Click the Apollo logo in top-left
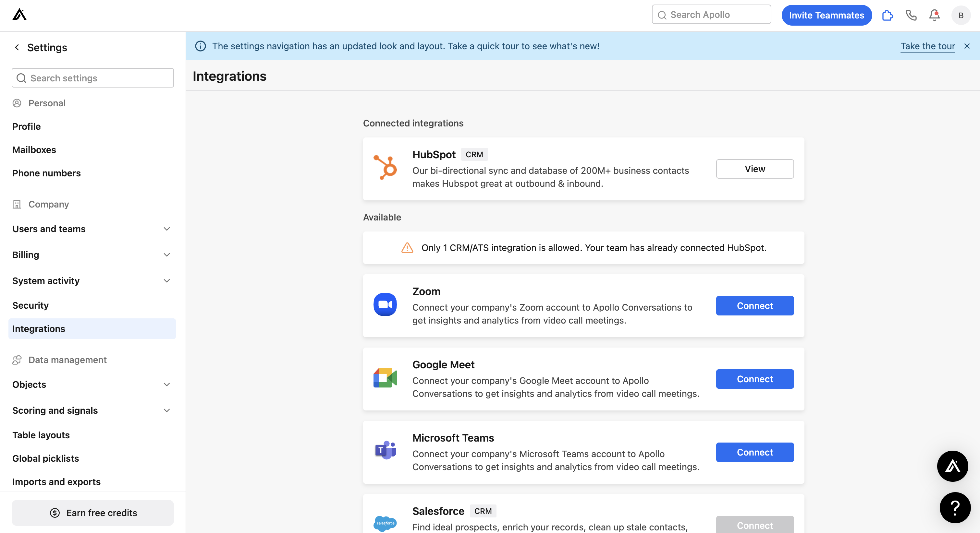This screenshot has width=980, height=533. (19, 15)
